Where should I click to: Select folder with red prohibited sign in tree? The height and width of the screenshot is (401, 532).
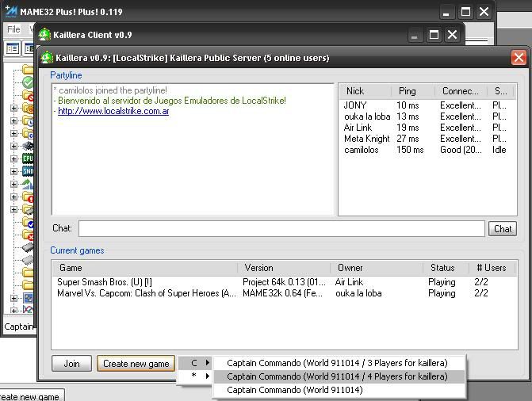pyautogui.click(x=29, y=95)
